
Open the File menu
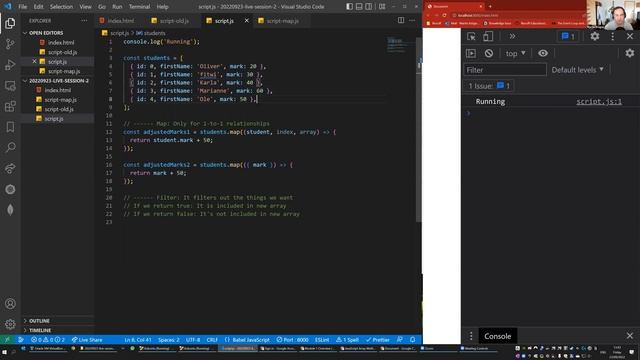pyautogui.click(x=22, y=7)
